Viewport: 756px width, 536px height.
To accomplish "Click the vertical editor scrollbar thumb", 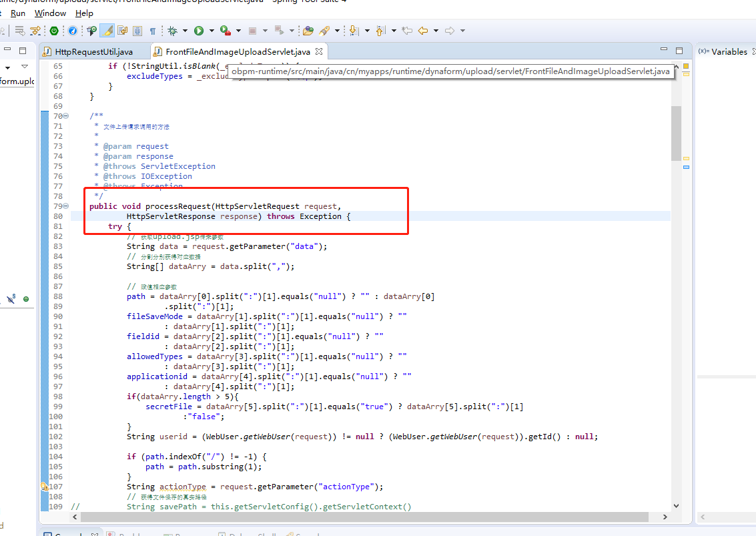I will [x=676, y=133].
